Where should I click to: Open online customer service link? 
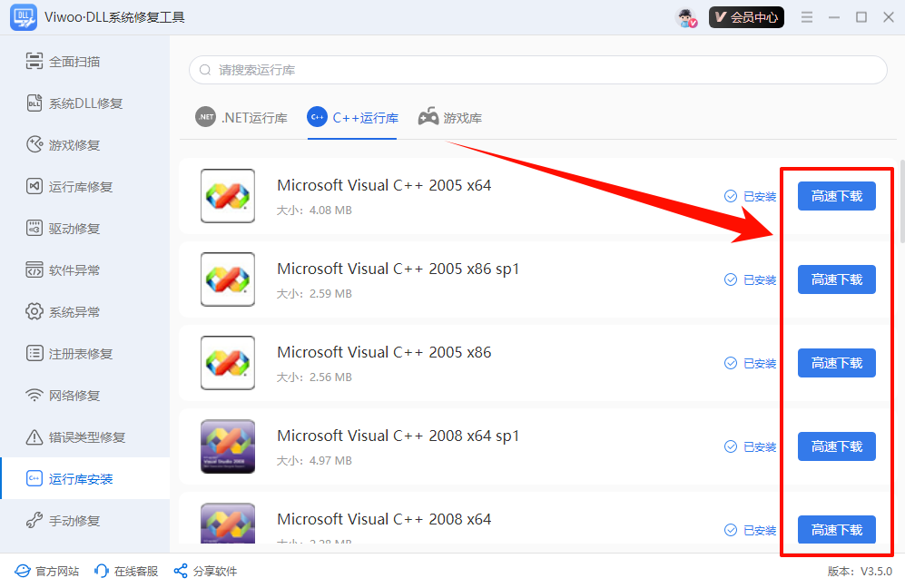126,572
